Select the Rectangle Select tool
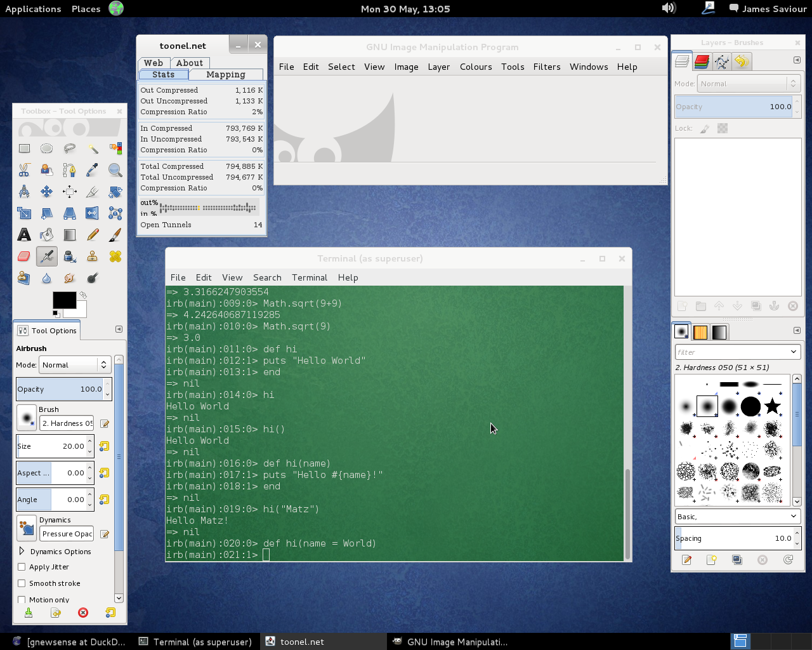Image resolution: width=812 pixels, height=650 pixels. (x=24, y=149)
